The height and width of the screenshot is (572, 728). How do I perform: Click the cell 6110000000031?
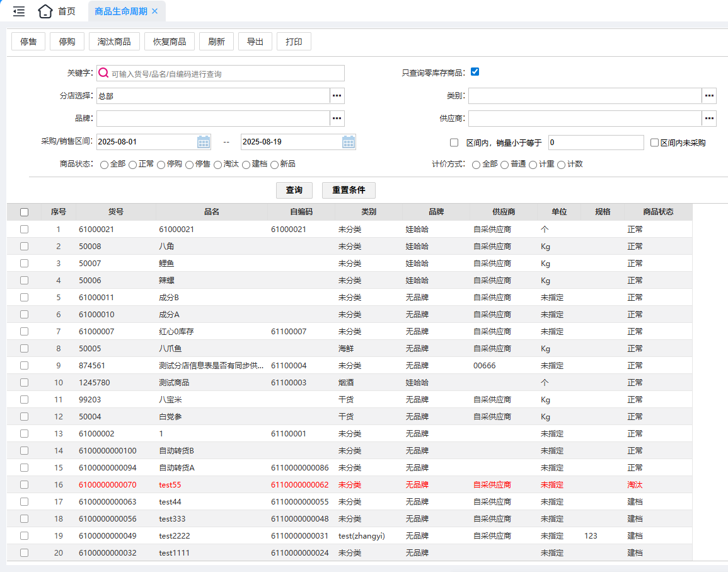tap(300, 536)
